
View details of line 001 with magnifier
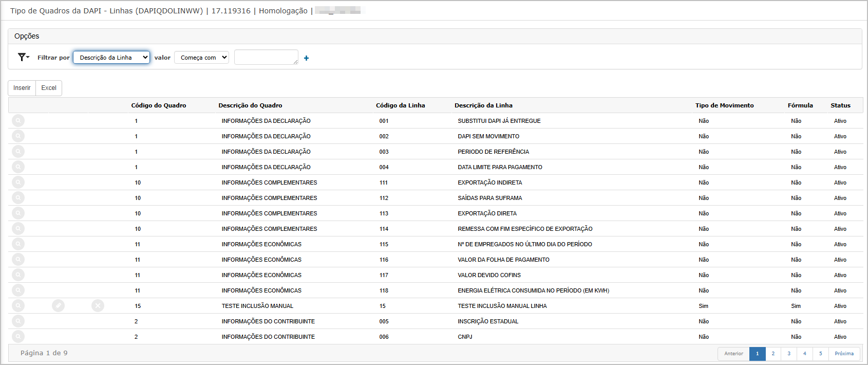pyautogui.click(x=18, y=121)
